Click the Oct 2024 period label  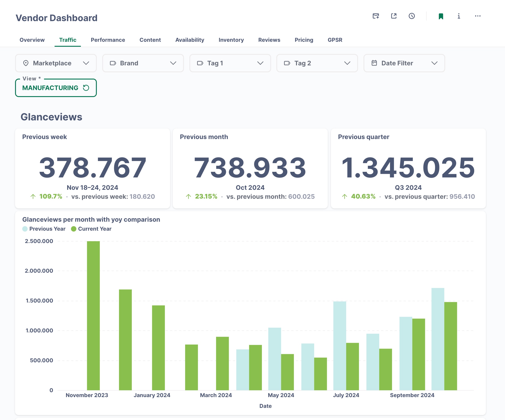point(250,188)
